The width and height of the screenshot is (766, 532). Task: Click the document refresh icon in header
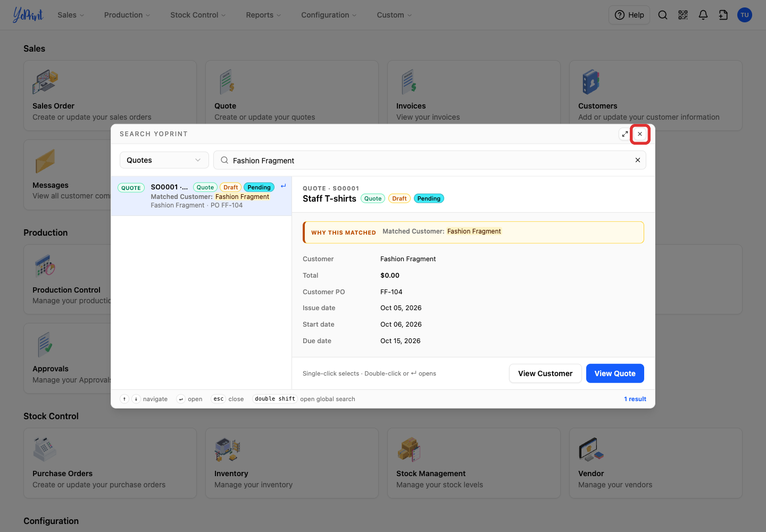[x=723, y=15]
